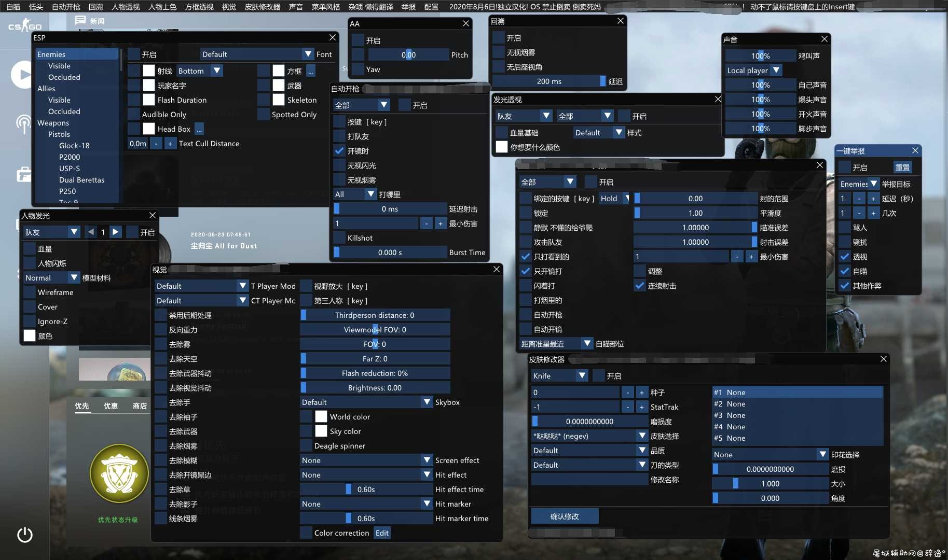Select Glock-18 in ESP weapons list

[74, 146]
